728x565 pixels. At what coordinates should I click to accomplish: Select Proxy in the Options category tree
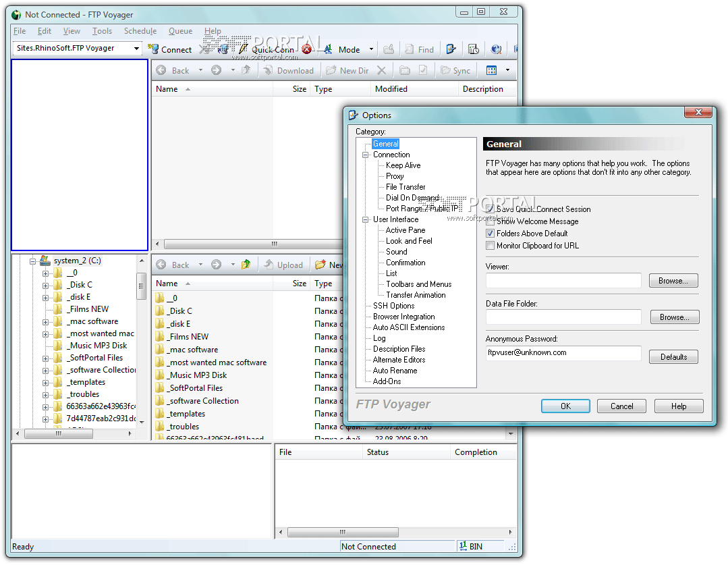tap(395, 176)
